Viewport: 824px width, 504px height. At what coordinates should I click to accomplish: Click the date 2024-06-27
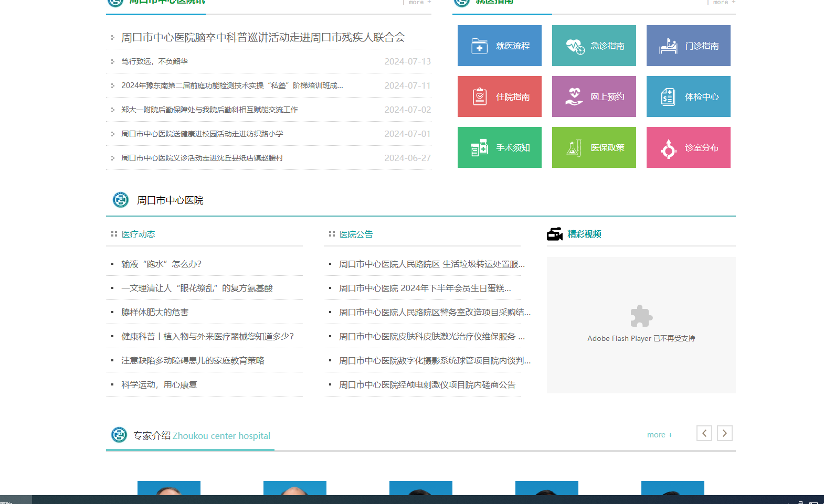pos(407,158)
